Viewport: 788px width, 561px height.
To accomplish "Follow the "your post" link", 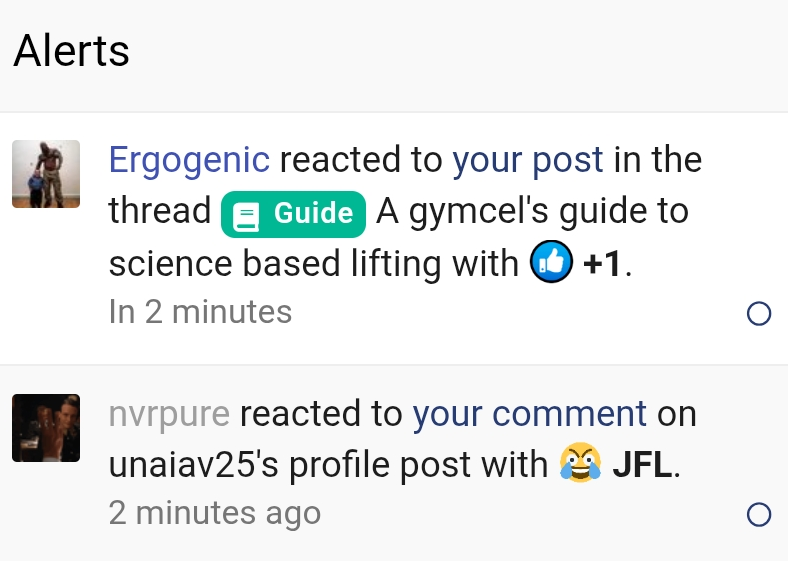I will (x=528, y=160).
